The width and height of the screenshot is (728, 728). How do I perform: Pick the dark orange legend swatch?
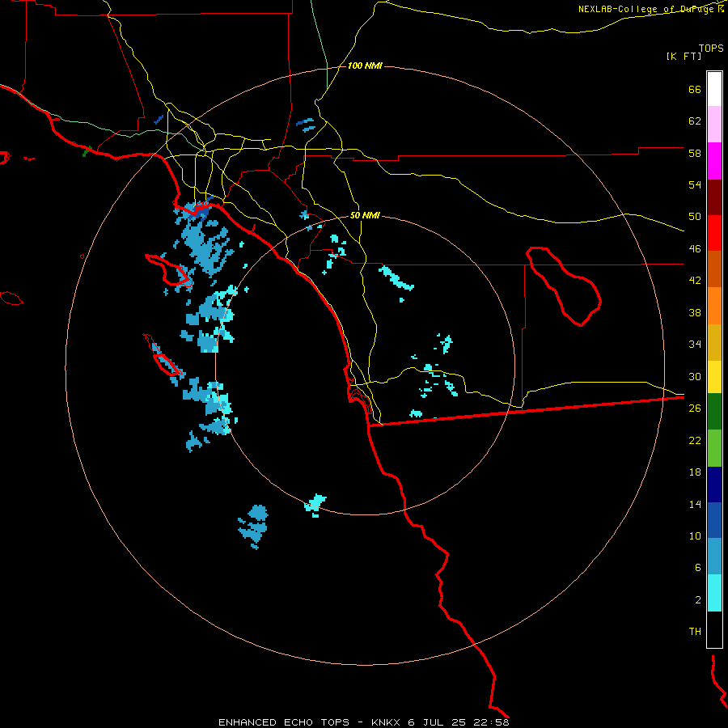pyautogui.click(x=714, y=269)
